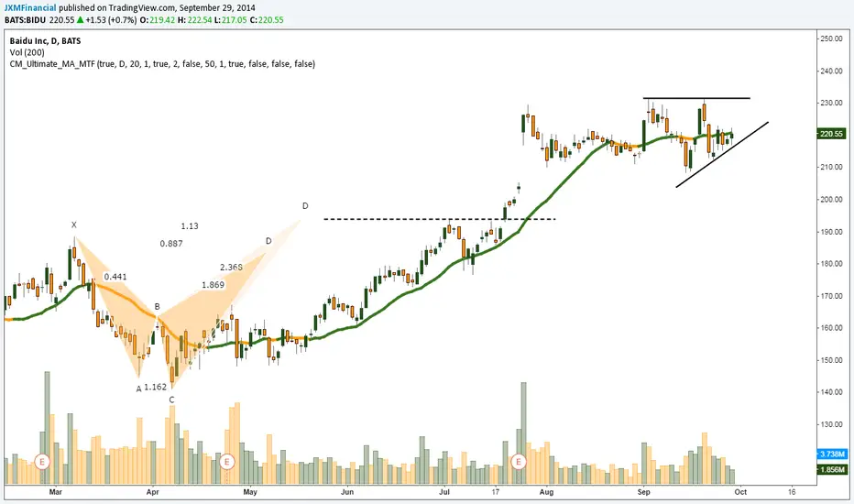Screen dimensions: 854x504
Task: Click the 16 date label after Oct
Action: coord(792,492)
